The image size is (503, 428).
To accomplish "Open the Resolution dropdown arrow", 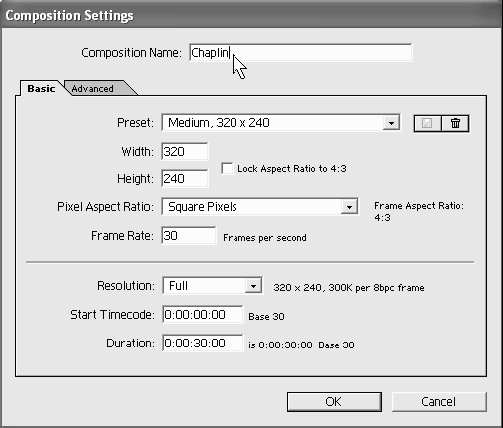I will 253,286.
